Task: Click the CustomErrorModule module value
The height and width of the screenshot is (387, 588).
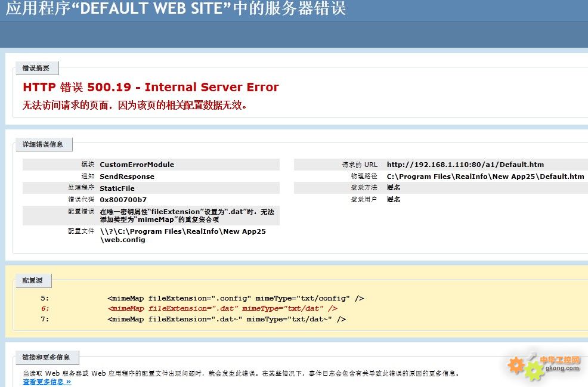Action: pos(137,165)
